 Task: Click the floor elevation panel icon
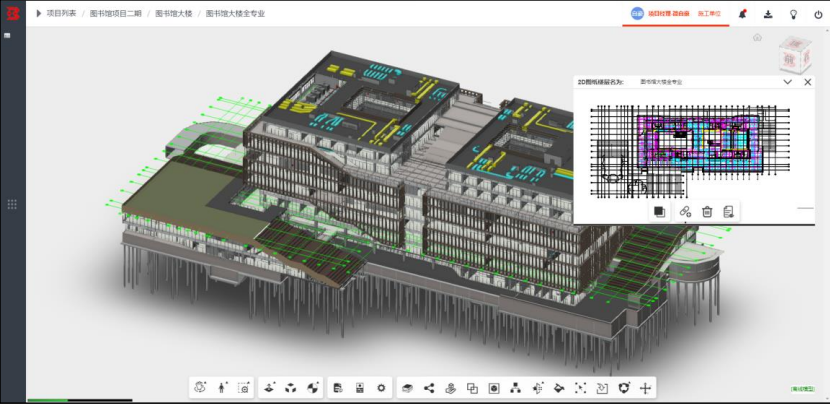point(359,388)
